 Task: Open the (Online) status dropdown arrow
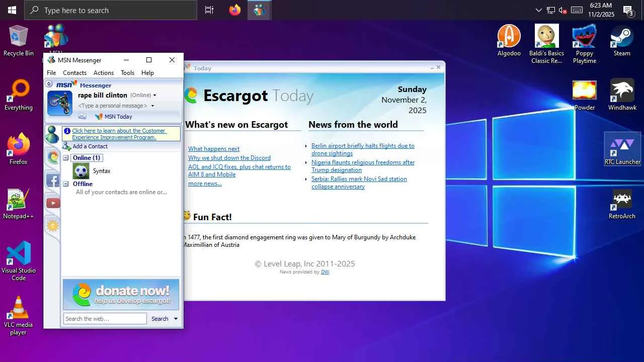[x=155, y=96]
